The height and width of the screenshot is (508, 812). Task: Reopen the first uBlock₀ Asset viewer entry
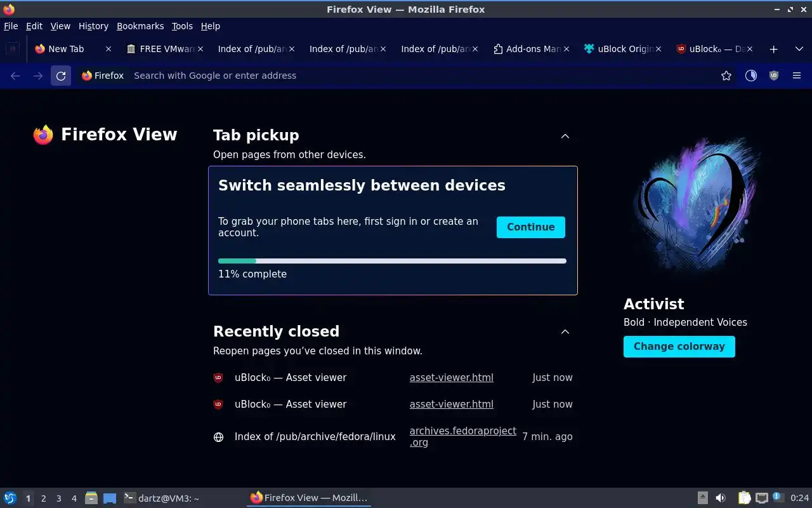coord(393,378)
